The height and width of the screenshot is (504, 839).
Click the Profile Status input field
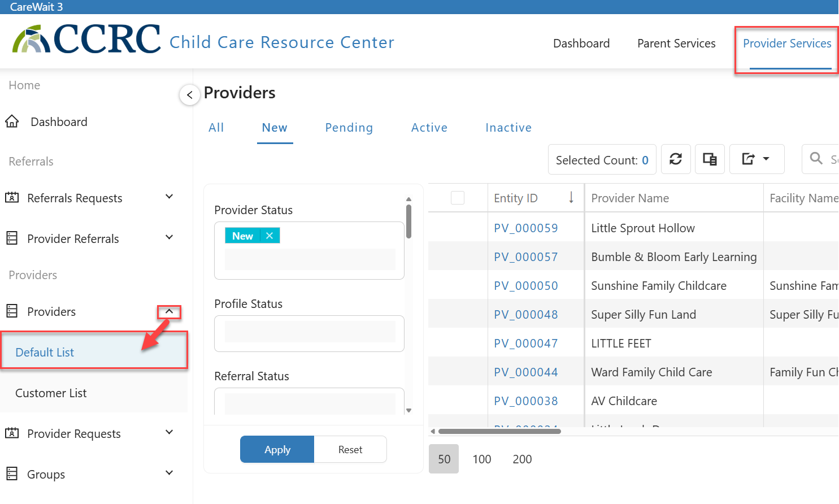point(310,333)
